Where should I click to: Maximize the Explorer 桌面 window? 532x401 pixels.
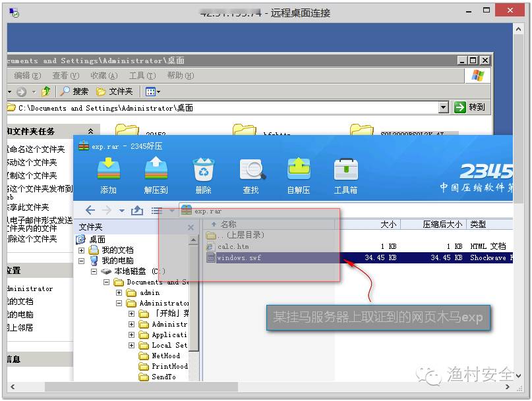pos(473,61)
